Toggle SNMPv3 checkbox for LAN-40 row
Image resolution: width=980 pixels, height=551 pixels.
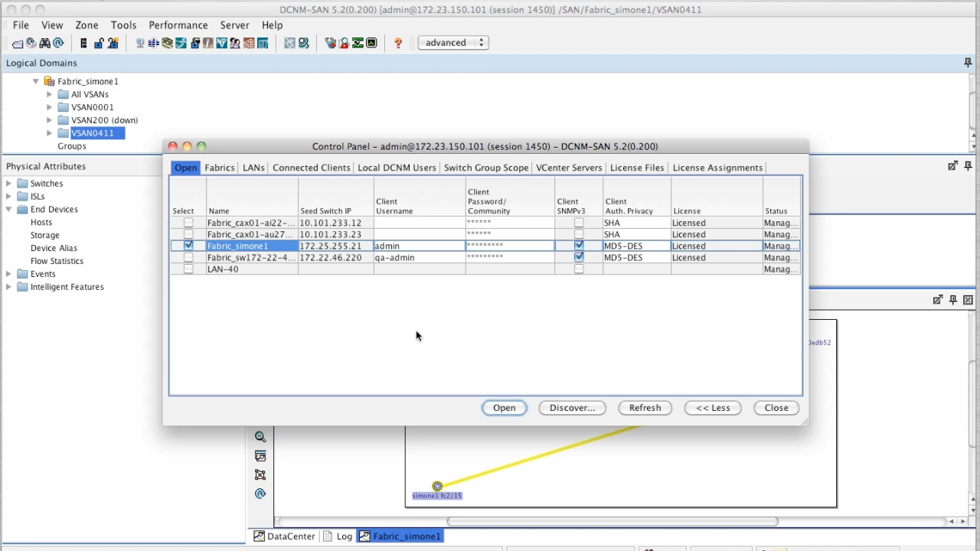click(579, 269)
